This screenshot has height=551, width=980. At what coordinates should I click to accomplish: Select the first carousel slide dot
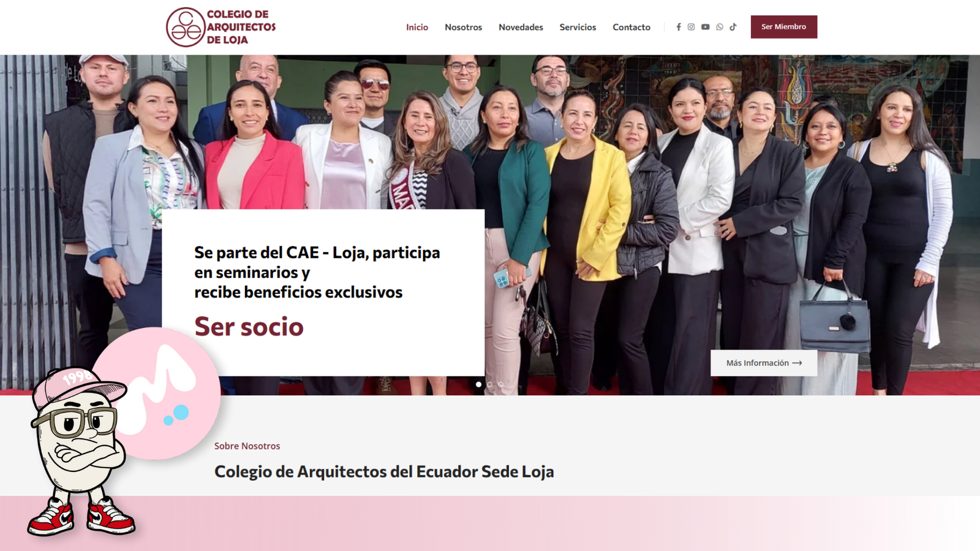478,384
